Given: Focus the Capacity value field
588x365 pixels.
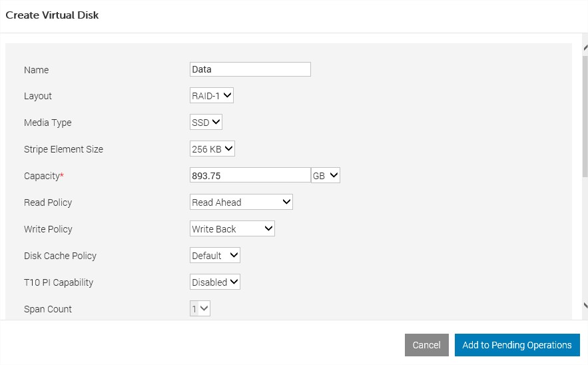Looking at the screenshot, I should tap(250, 176).
